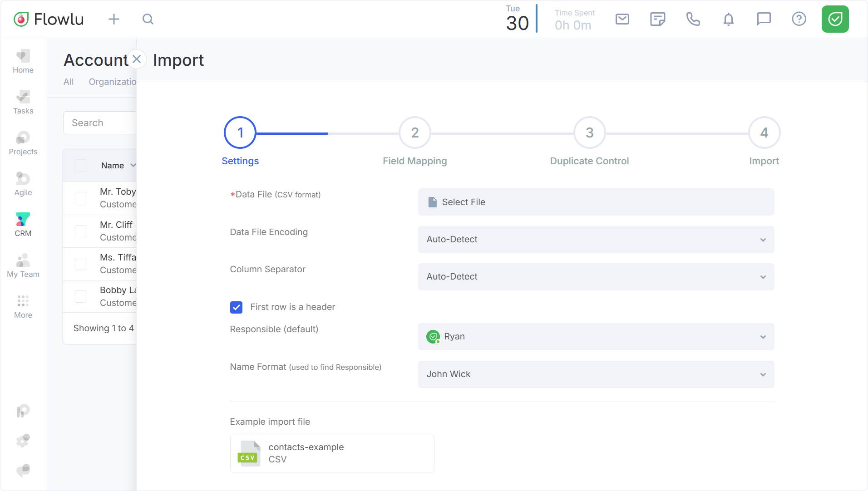Open the help question mark icon
The width and height of the screenshot is (868, 491).
pyautogui.click(x=799, y=19)
